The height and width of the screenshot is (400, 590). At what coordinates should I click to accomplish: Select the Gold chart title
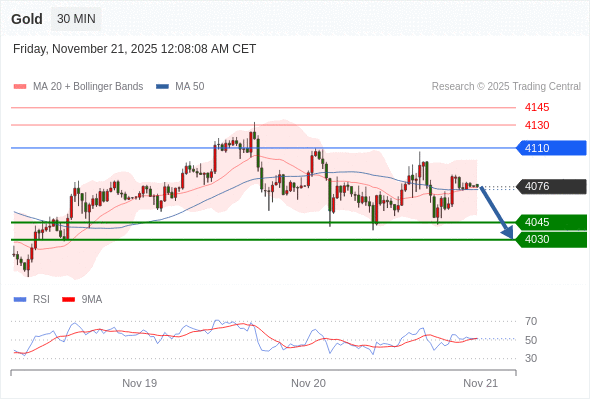27,19
